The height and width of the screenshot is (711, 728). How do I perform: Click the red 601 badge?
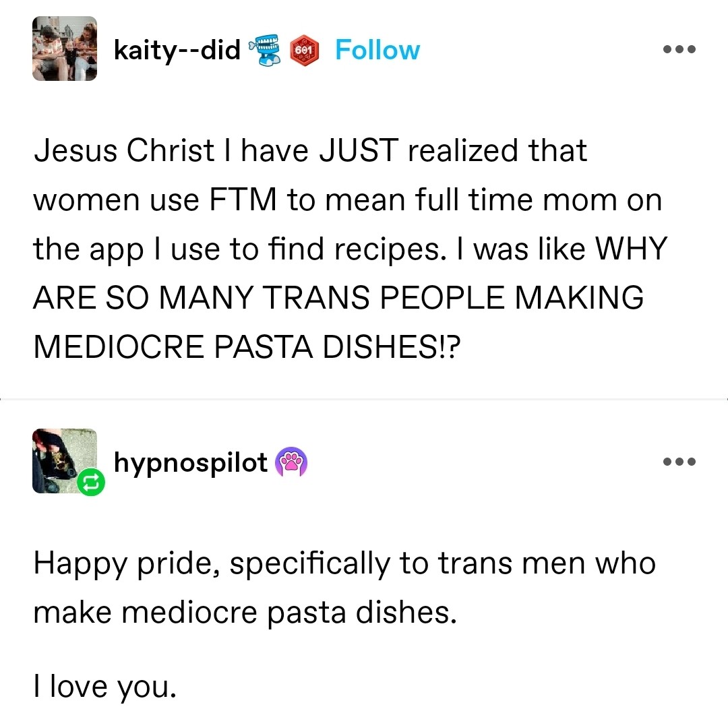click(303, 51)
